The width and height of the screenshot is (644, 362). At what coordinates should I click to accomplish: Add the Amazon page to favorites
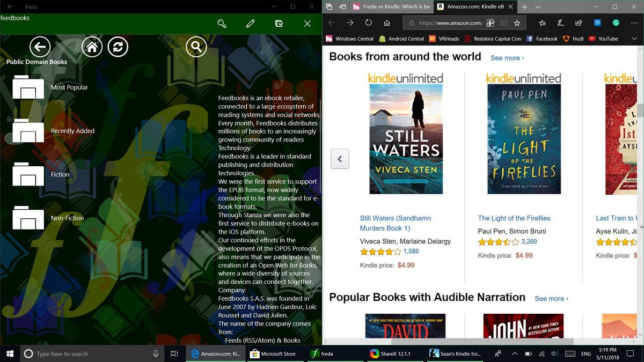tap(517, 23)
